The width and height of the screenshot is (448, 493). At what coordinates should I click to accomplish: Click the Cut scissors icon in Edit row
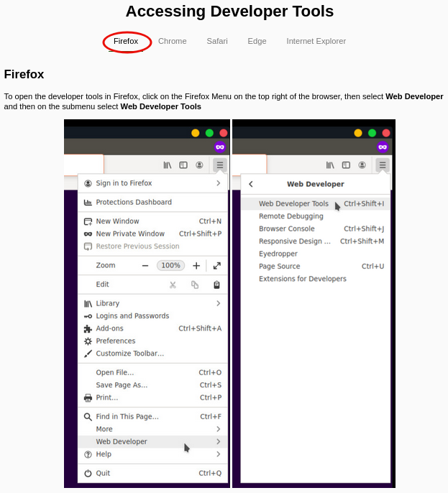click(173, 285)
